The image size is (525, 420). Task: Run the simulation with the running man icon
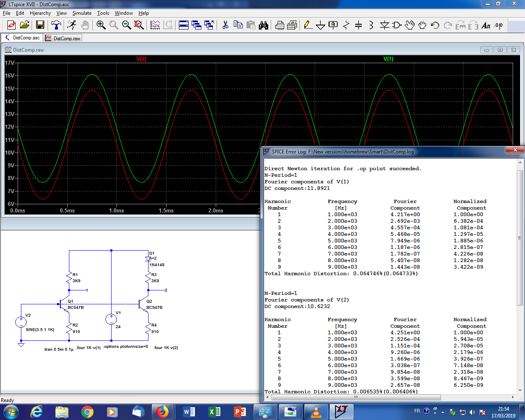(x=72, y=25)
